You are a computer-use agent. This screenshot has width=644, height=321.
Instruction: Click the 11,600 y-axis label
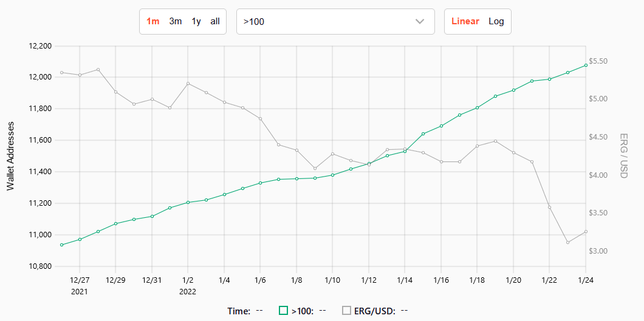click(40, 140)
